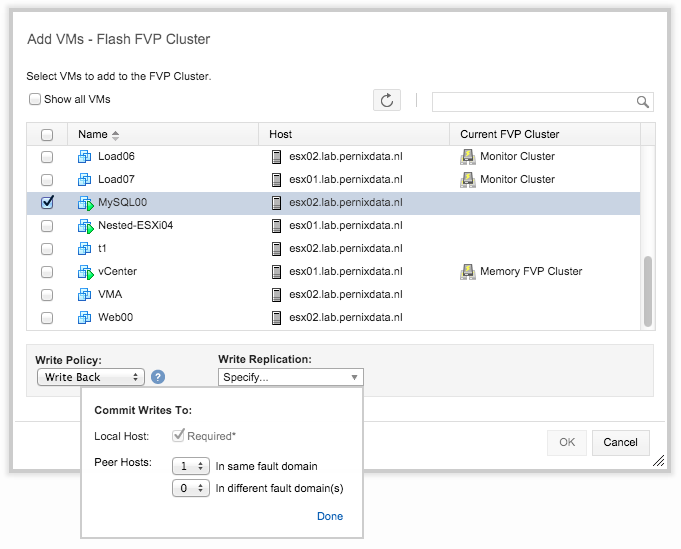Uncheck the MySQL00 row checkbox

tap(47, 202)
